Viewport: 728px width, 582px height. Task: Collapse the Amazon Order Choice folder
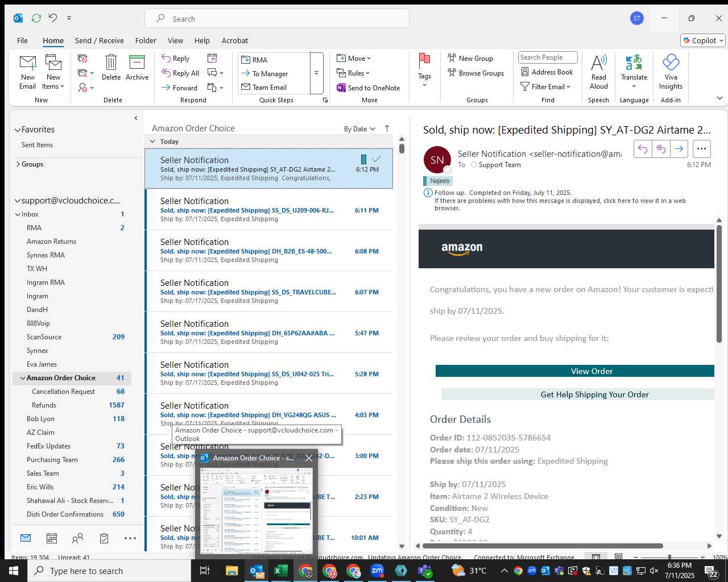coord(23,378)
